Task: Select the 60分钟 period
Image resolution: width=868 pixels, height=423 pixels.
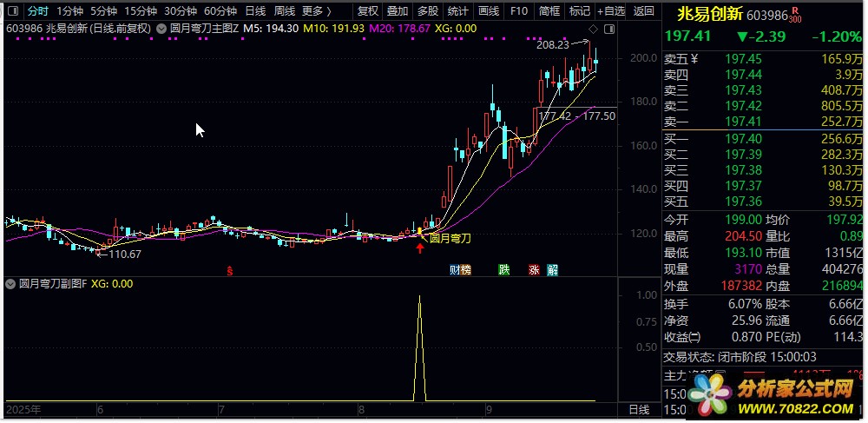Action: [x=220, y=10]
